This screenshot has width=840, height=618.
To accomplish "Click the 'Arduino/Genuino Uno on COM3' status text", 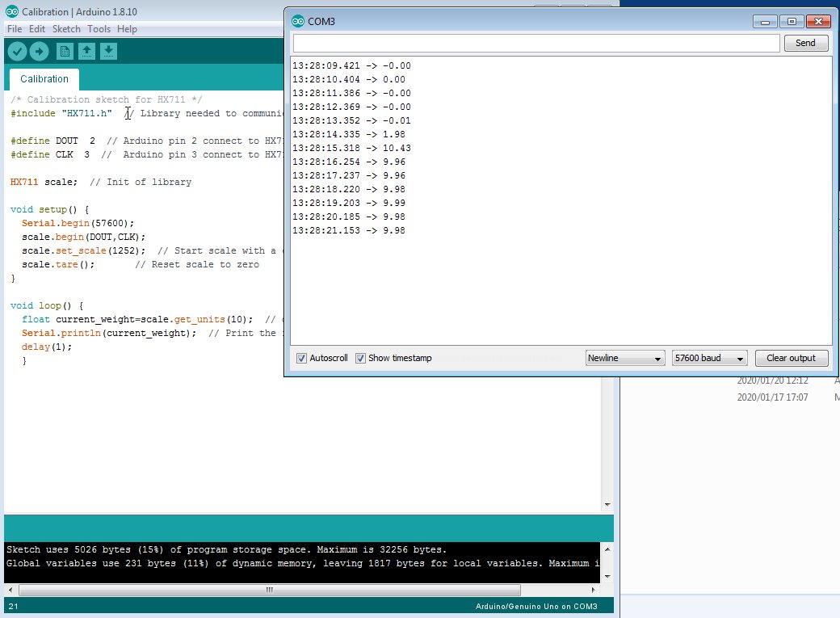I will pos(536,606).
